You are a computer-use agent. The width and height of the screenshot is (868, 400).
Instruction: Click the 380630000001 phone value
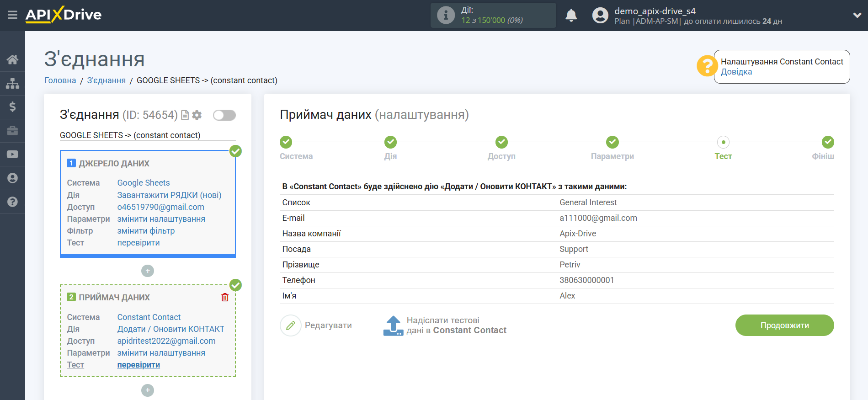587,280
